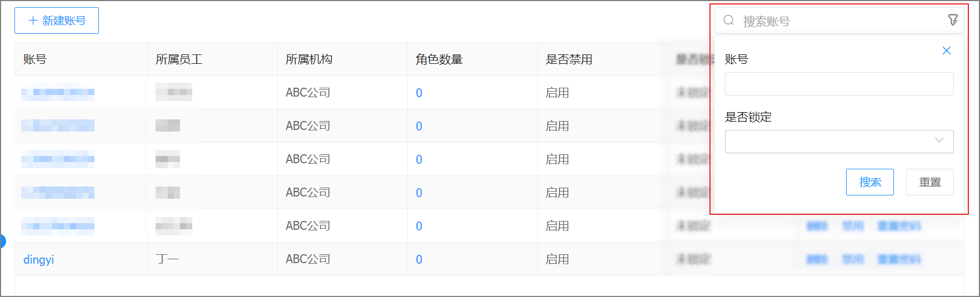The image size is (980, 297).
Task: Open the dingyi account link
Action: coord(38,259)
